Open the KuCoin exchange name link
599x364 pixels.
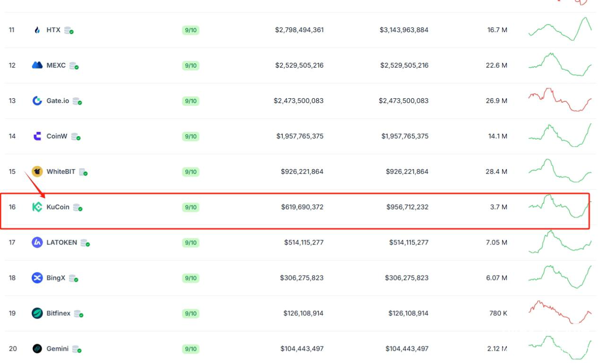pyautogui.click(x=58, y=207)
